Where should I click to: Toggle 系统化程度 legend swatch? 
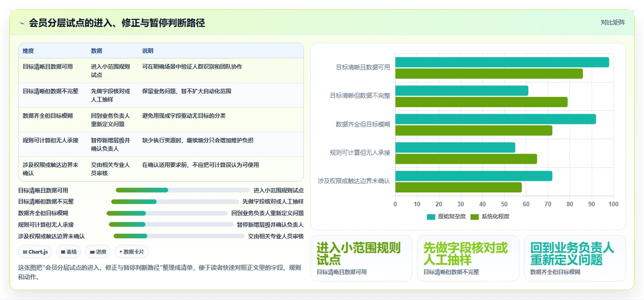(x=474, y=217)
